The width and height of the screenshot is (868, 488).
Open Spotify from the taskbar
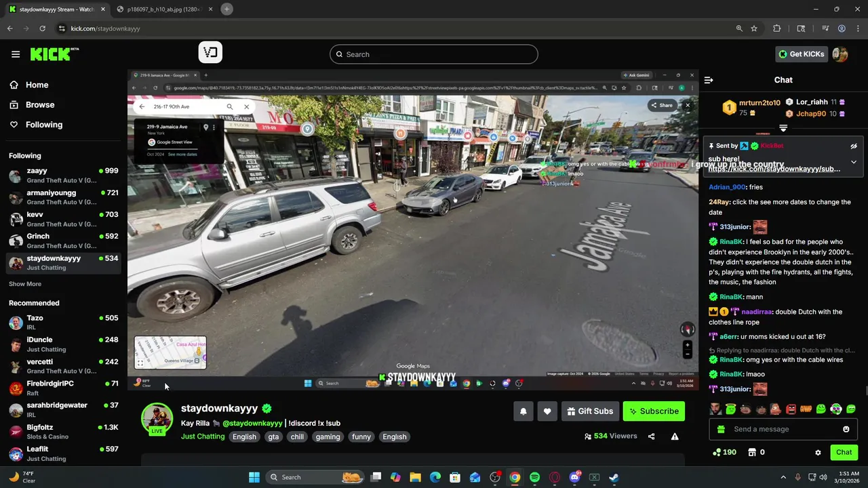[534, 477]
